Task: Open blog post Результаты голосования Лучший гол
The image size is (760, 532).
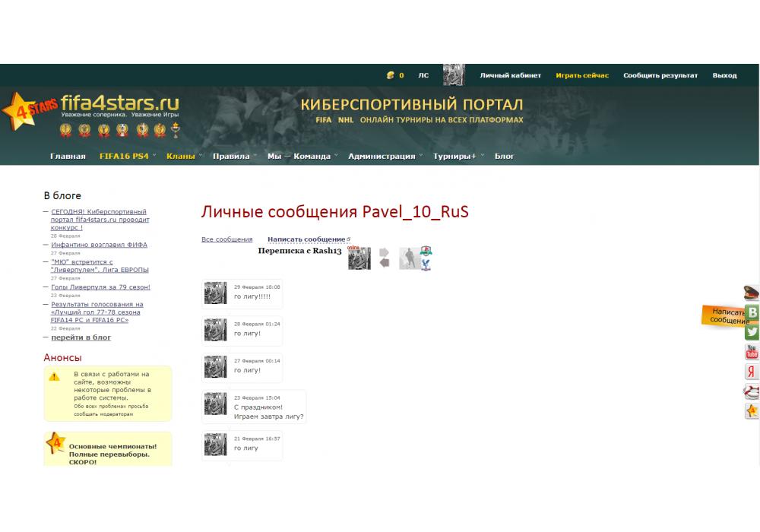Action: pyautogui.click(x=97, y=312)
